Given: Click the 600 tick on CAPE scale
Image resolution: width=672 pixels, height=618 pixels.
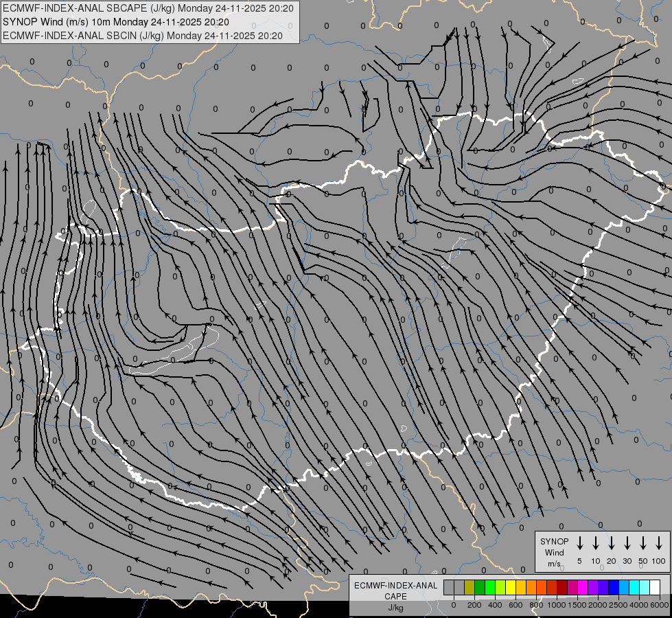Looking at the screenshot, I should pyautogui.click(x=515, y=605).
